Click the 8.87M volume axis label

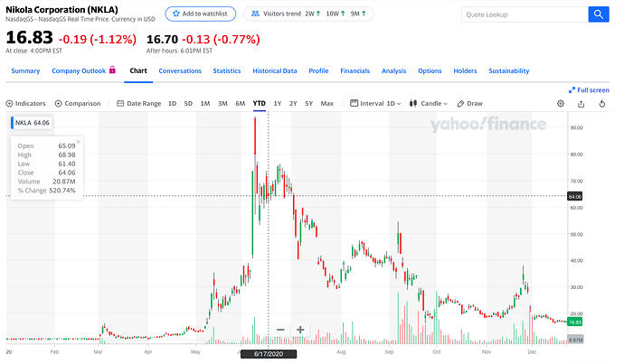[574, 340]
